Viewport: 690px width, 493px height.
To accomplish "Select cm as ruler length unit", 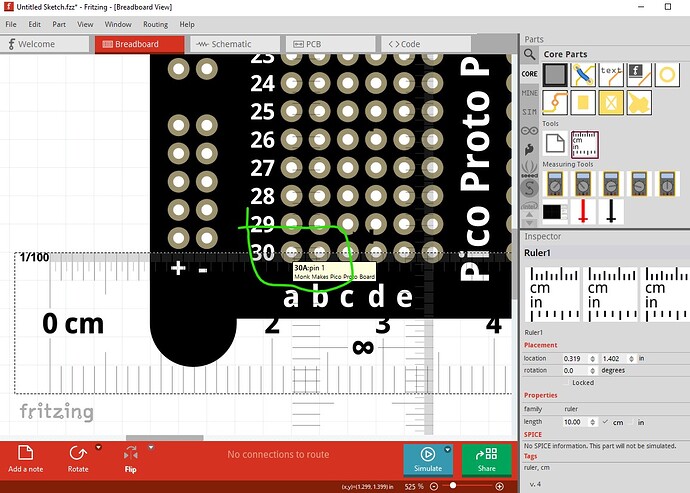I will point(606,422).
